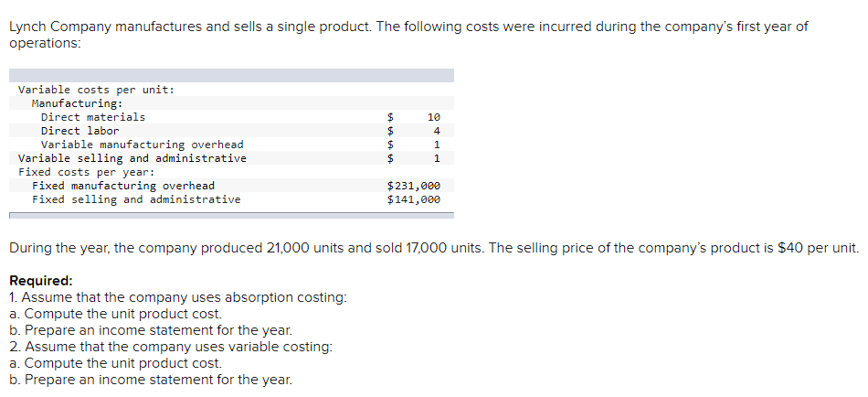Viewport: 868px width, 397px height.
Task: Click the bold "Required:" heading
Action: (x=40, y=281)
